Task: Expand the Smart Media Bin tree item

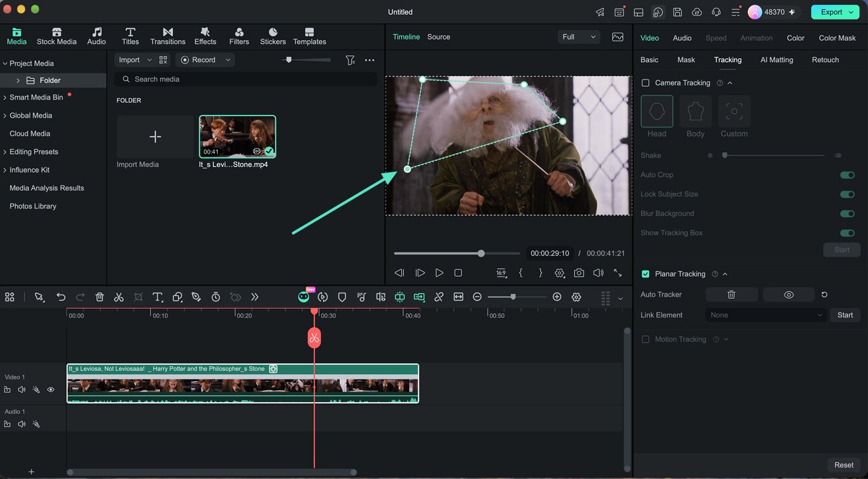Action: click(x=5, y=98)
